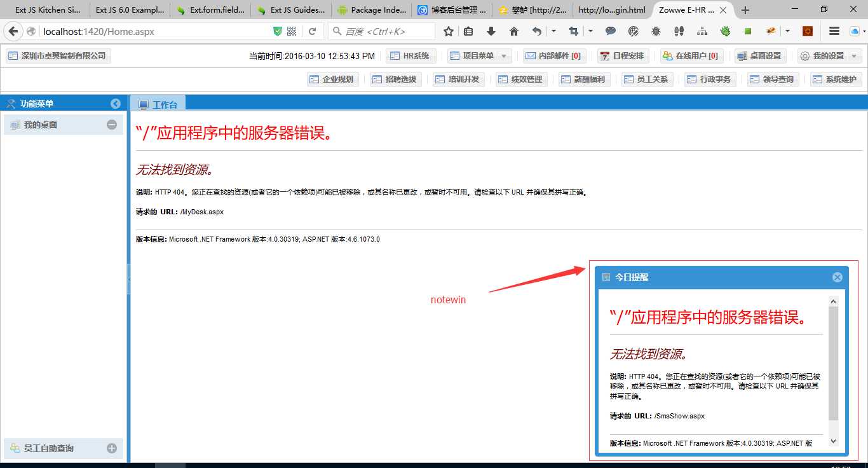This screenshot has height=468, width=868.
Task: Open the 薪酬福利 module
Action: (x=583, y=79)
